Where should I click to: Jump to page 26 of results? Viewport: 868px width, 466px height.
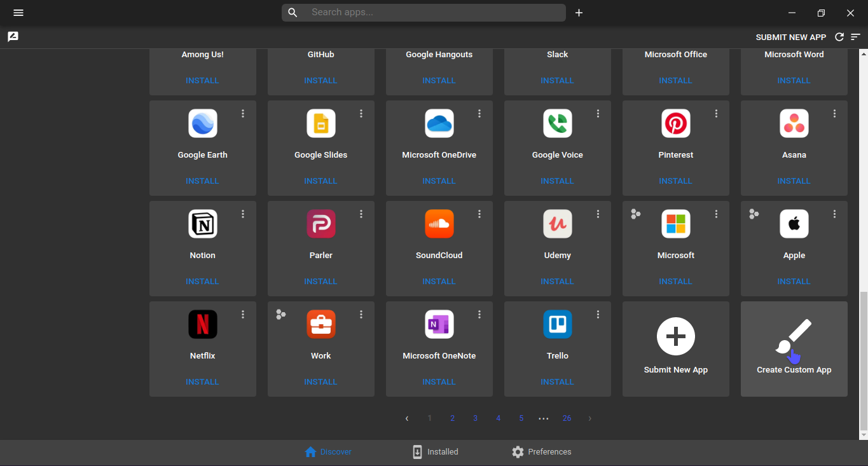coord(567,418)
